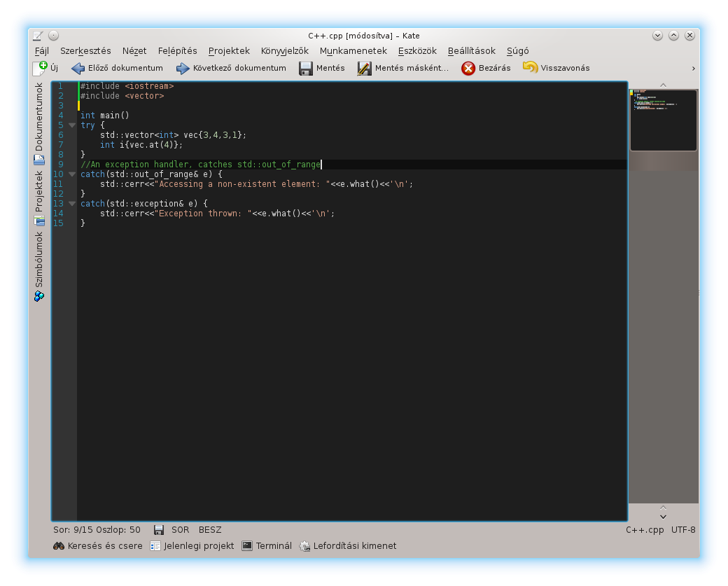Open the Eszközök menu

click(x=417, y=50)
